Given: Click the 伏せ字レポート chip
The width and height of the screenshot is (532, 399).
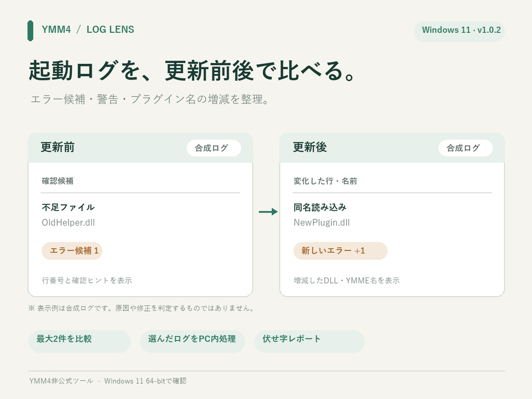Looking at the screenshot, I should coord(310,341).
